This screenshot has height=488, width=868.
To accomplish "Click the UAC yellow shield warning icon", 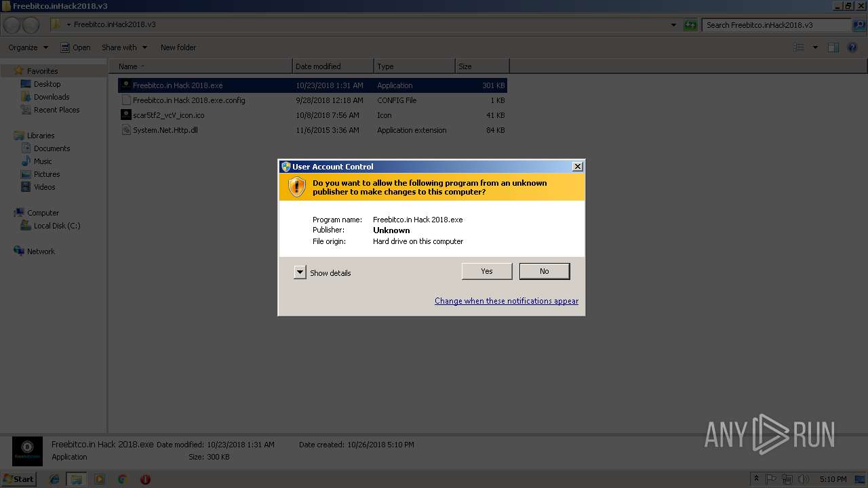I will (x=297, y=187).
